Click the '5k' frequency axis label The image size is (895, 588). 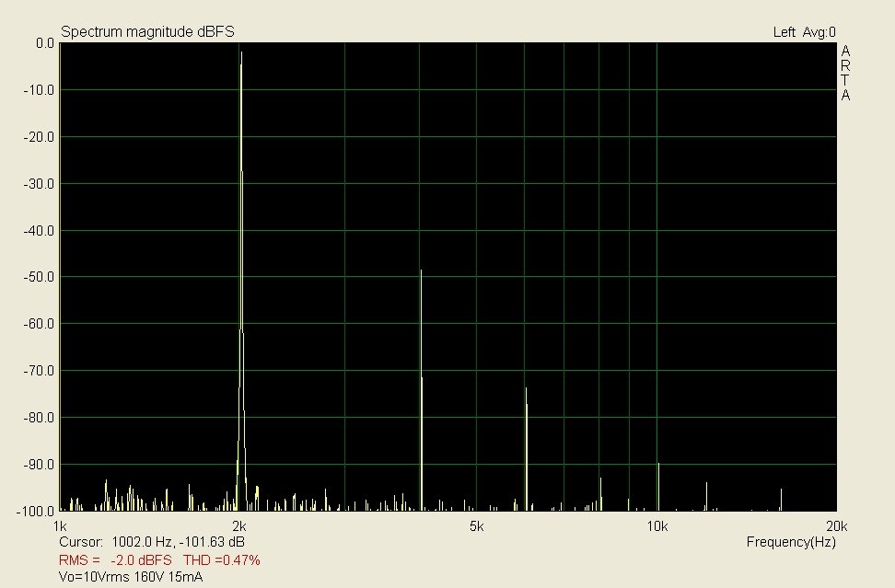477,525
